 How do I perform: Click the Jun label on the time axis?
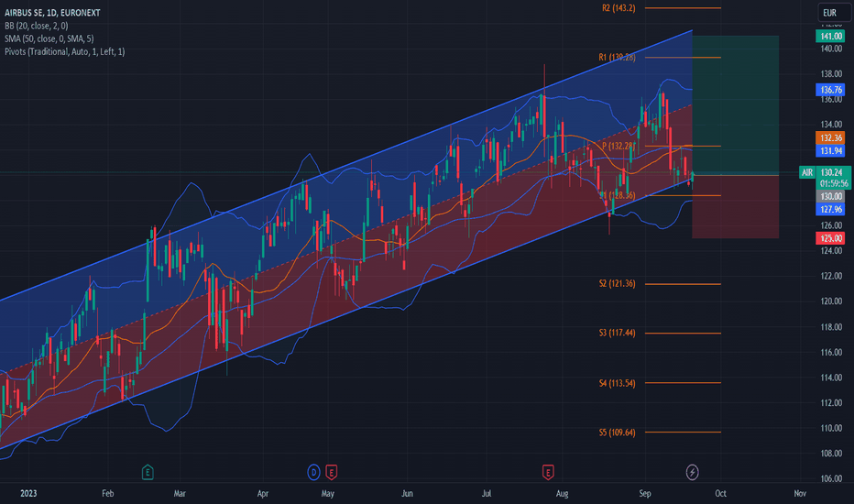407,493
